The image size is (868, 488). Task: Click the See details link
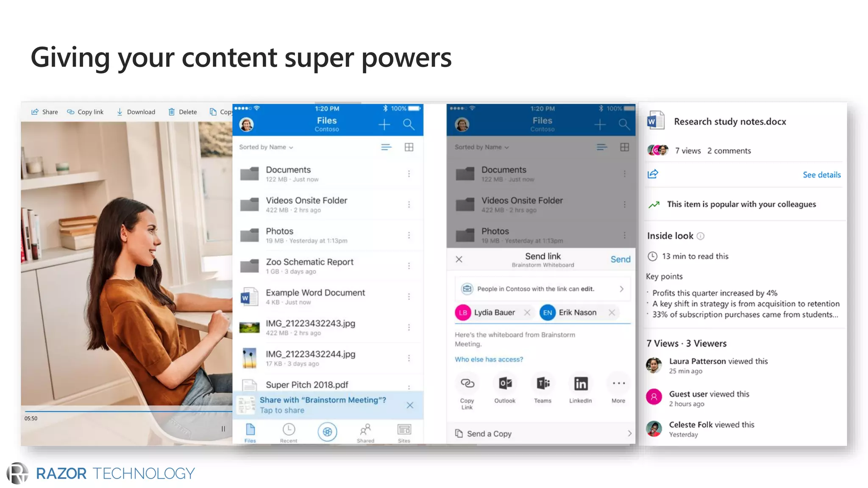tap(821, 175)
